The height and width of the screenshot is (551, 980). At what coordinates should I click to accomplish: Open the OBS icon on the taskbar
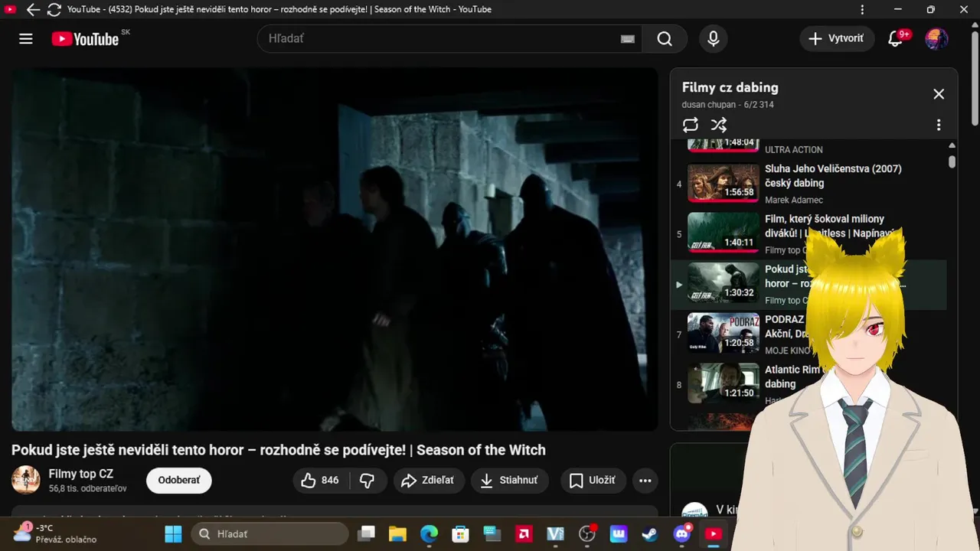(x=587, y=534)
